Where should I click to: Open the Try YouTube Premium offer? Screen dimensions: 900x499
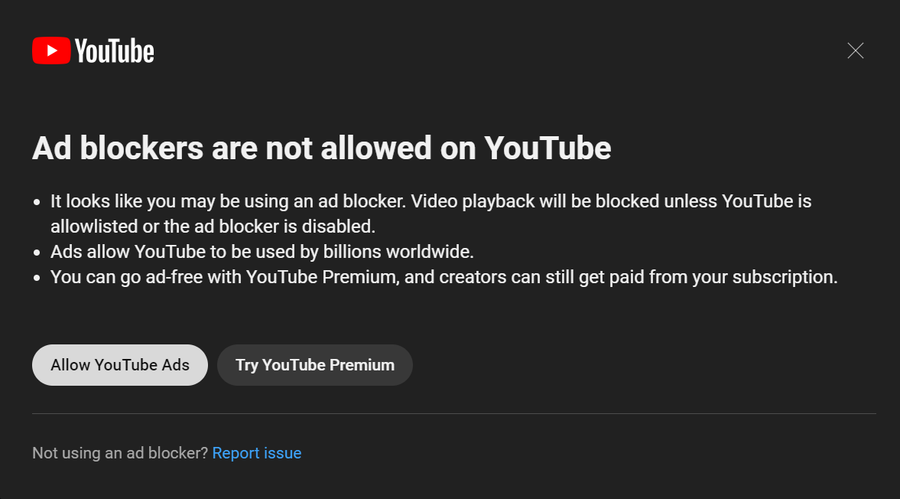pos(315,365)
